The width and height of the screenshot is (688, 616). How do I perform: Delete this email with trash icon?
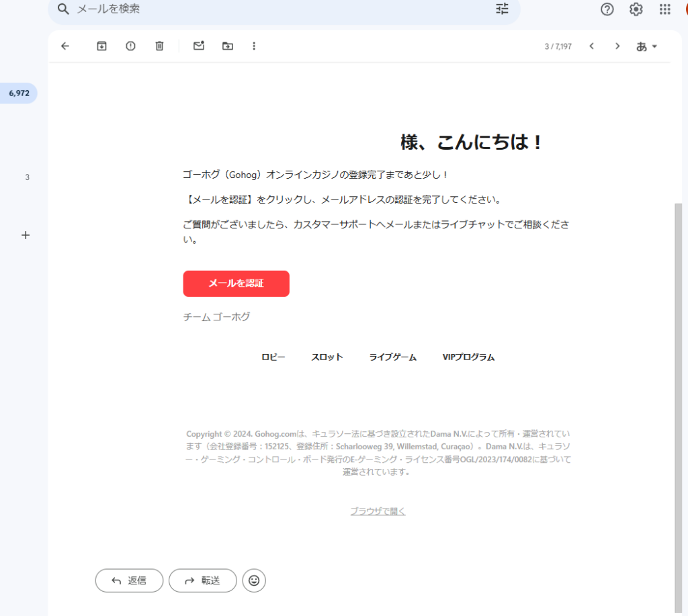click(159, 46)
